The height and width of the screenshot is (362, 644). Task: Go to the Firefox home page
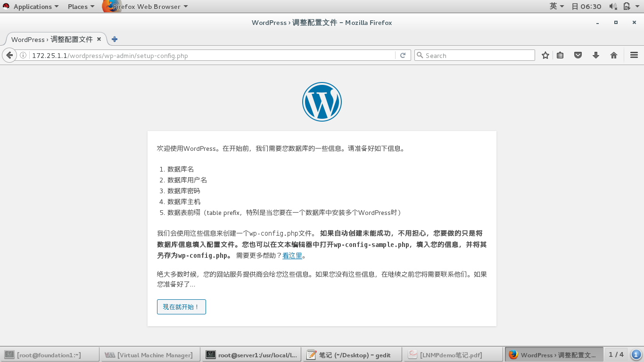(614, 55)
